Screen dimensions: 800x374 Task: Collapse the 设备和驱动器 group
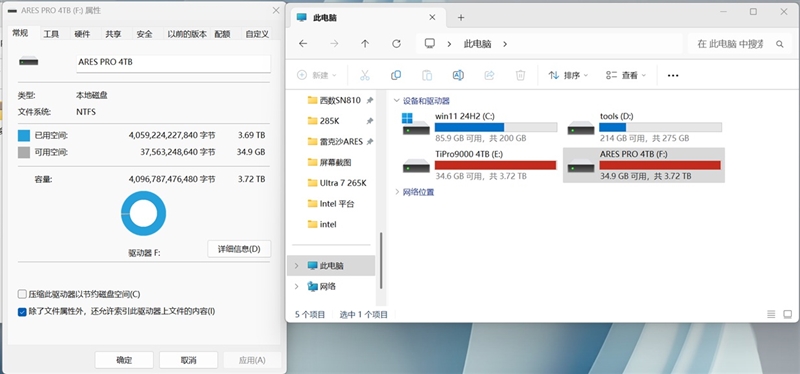[397, 101]
